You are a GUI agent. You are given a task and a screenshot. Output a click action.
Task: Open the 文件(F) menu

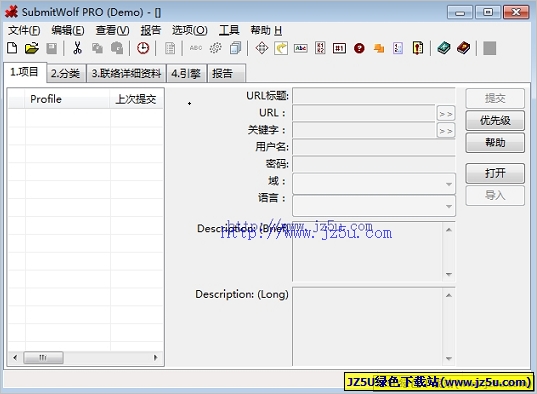[x=24, y=30]
